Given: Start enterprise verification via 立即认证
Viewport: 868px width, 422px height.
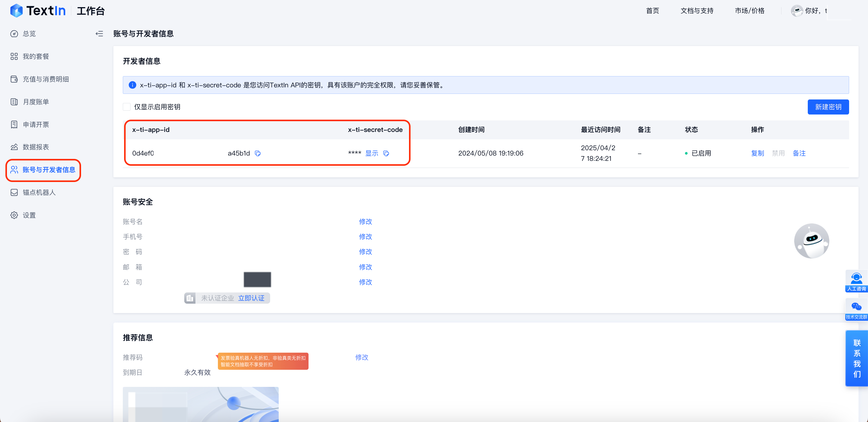Looking at the screenshot, I should click(251, 298).
